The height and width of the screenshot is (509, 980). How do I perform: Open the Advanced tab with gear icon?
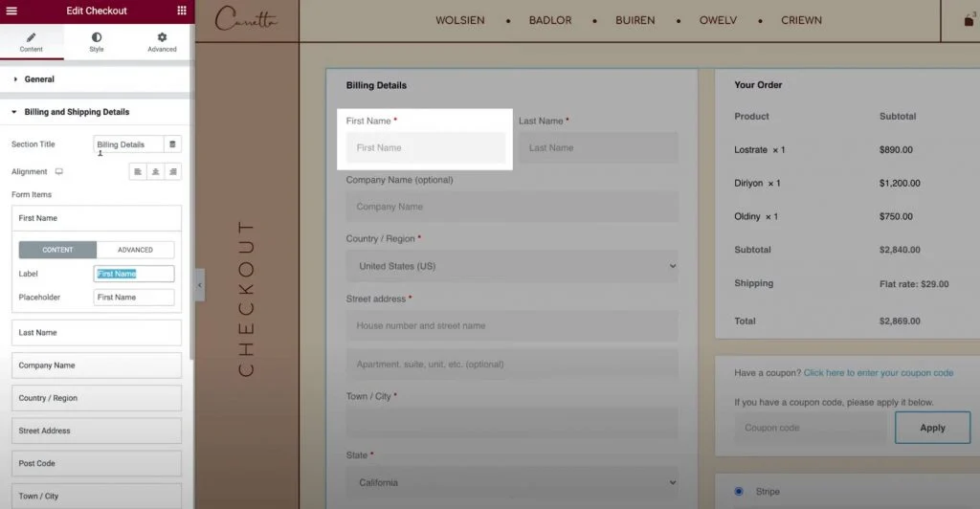(x=162, y=41)
